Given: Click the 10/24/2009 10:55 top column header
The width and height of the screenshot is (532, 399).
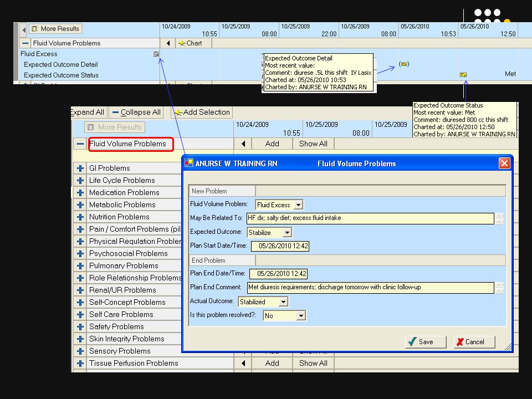Looking at the screenshot, I should tap(190, 30).
